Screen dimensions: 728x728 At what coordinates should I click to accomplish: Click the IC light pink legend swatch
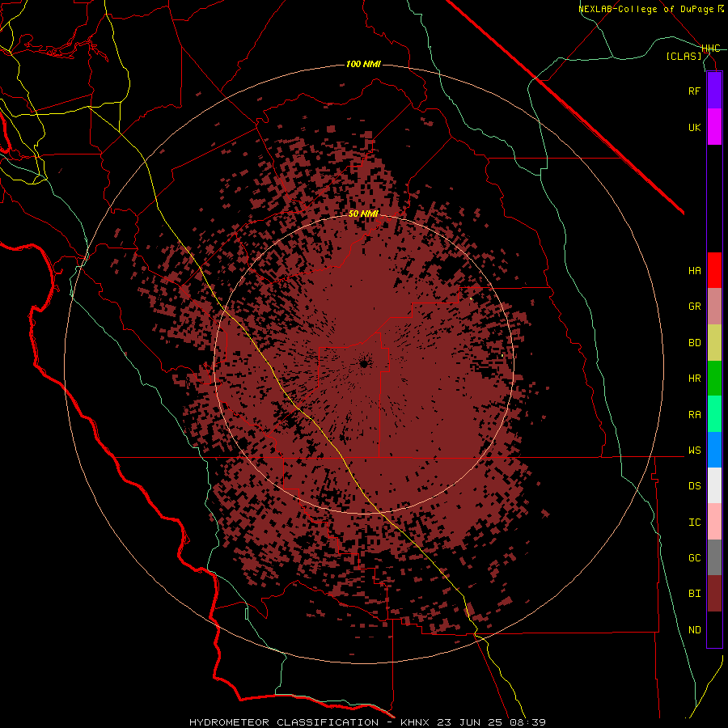pos(714,522)
